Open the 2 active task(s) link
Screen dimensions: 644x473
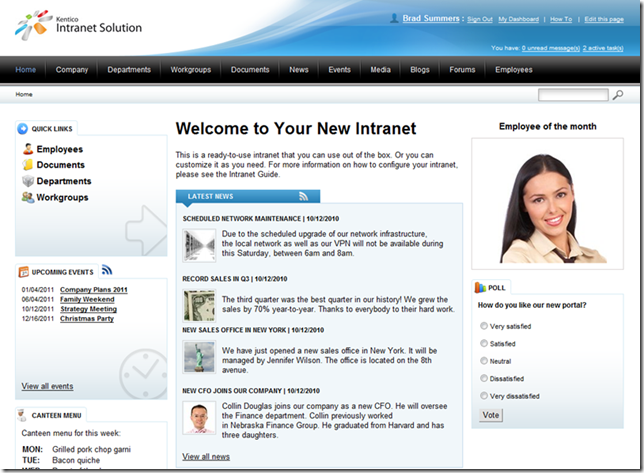pyautogui.click(x=603, y=48)
